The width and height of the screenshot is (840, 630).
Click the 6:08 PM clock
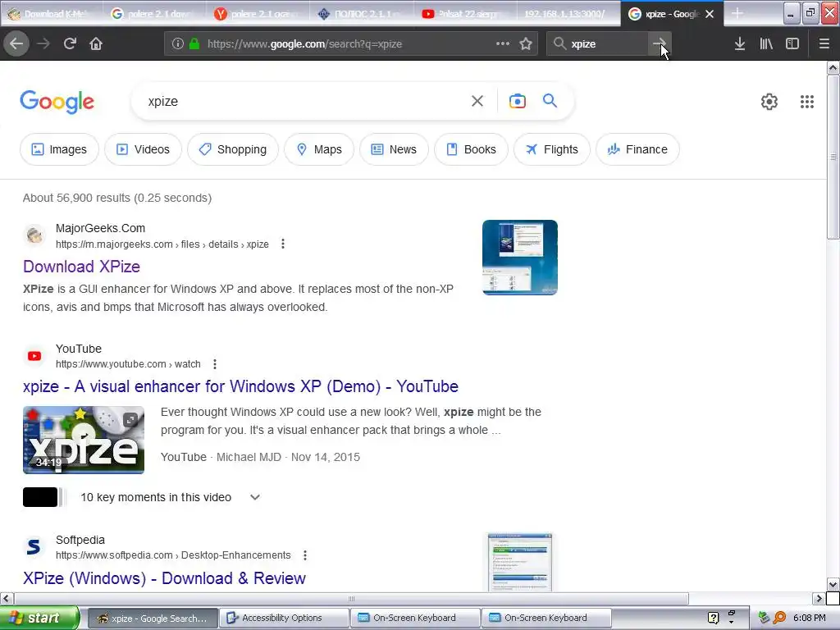tap(809, 618)
